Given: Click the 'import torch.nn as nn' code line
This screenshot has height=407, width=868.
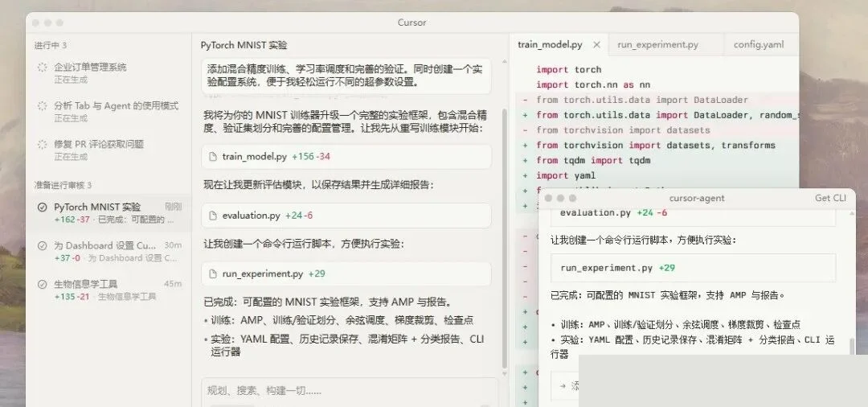Looking at the screenshot, I should click(593, 84).
